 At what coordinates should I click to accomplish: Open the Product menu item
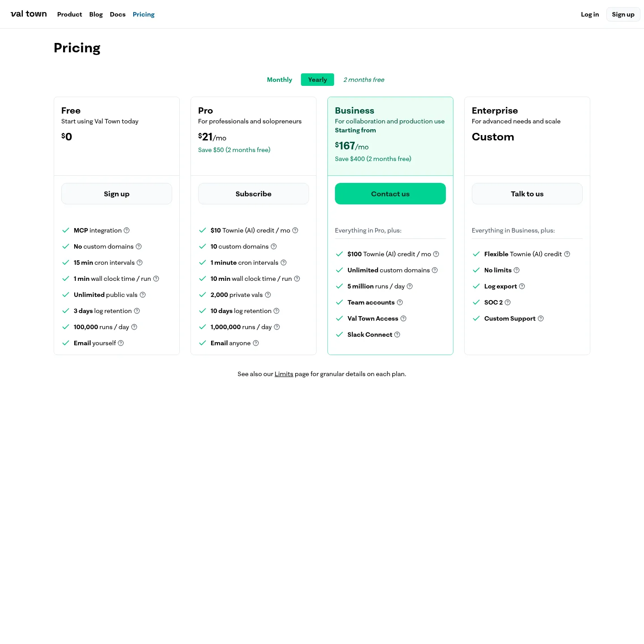tap(70, 14)
